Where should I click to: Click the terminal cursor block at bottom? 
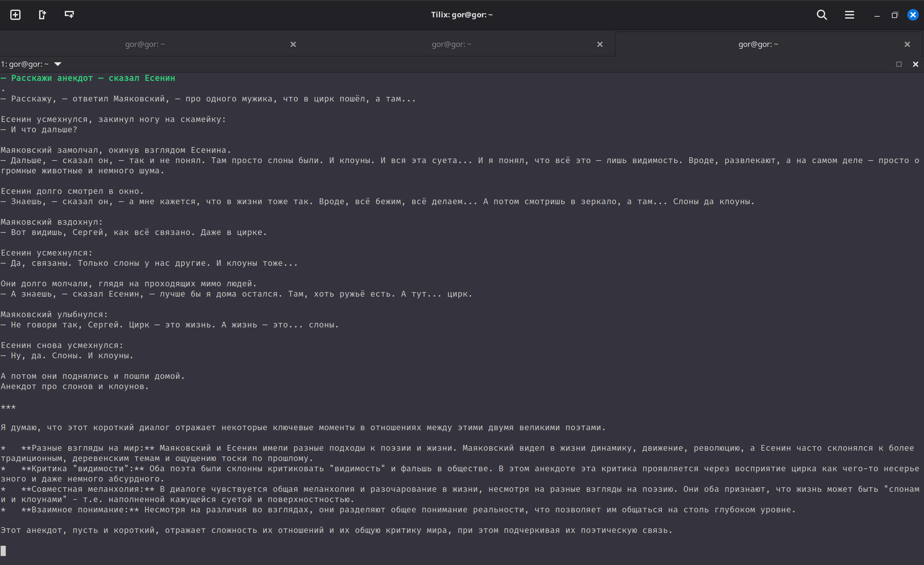point(4,550)
